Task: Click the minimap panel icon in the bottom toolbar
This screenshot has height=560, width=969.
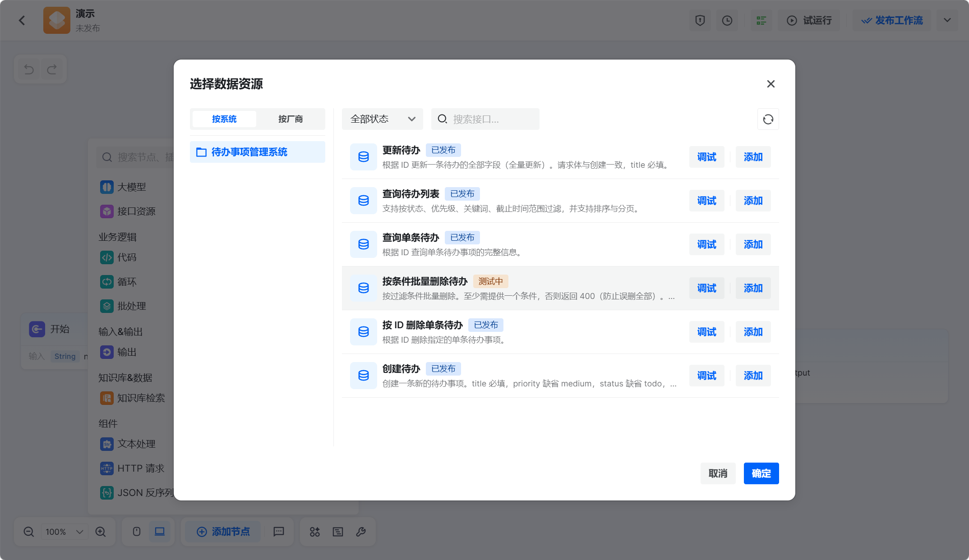Action: (x=338, y=532)
